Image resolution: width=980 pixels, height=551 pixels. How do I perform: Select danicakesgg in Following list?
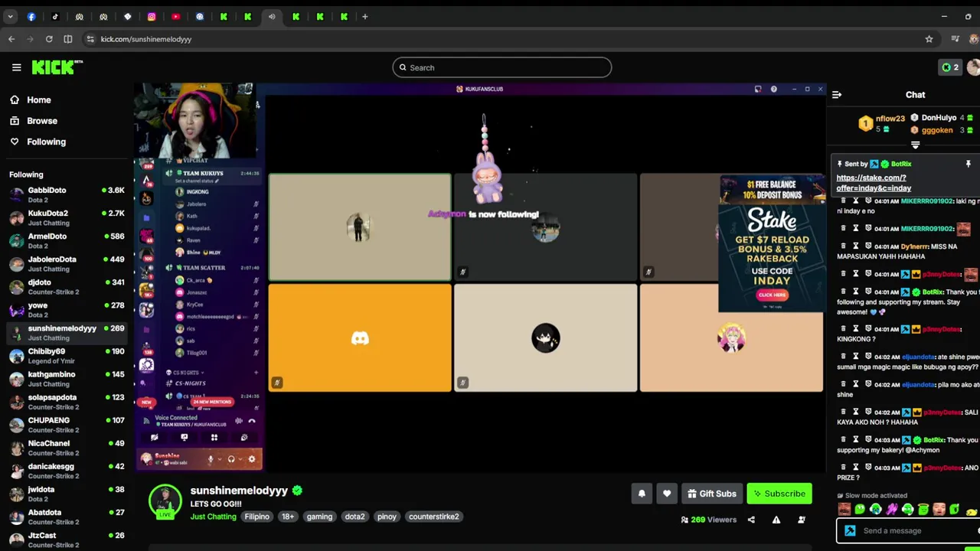coord(65,470)
